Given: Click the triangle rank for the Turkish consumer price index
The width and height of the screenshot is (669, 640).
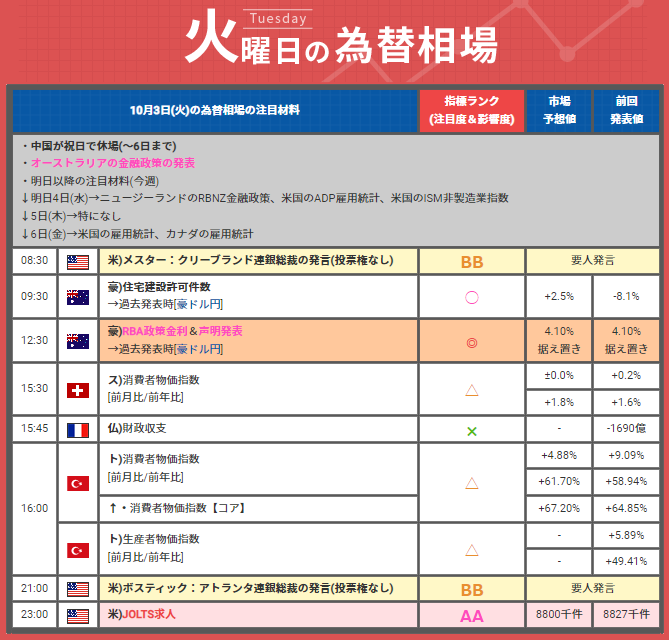Looking at the screenshot, I should 471,483.
